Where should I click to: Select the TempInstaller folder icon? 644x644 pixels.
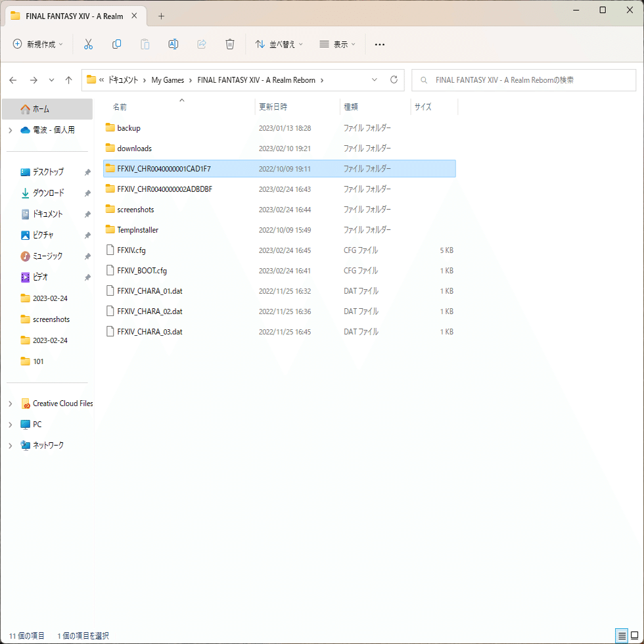pos(110,229)
